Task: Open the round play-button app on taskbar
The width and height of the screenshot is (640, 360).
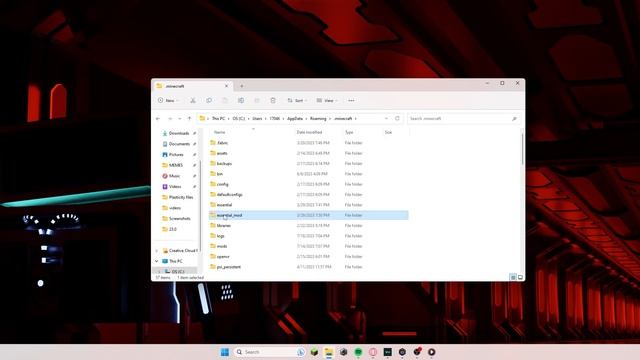Action: (x=431, y=352)
